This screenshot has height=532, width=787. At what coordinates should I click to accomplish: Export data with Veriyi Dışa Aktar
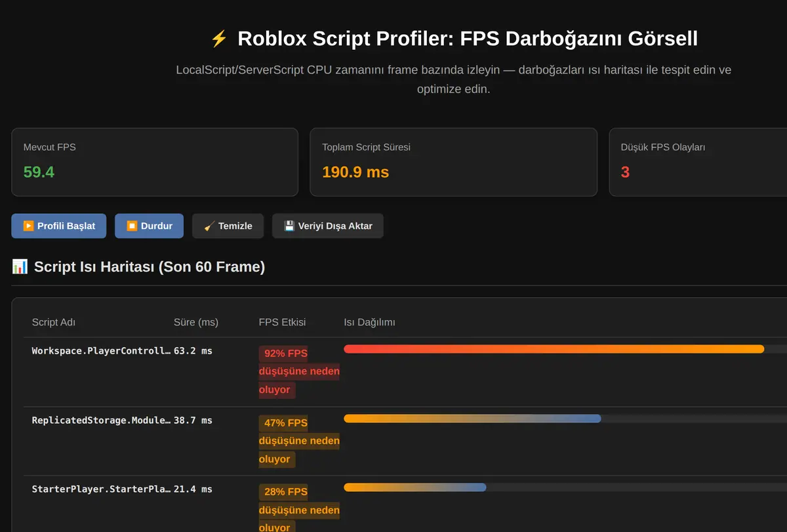click(328, 226)
